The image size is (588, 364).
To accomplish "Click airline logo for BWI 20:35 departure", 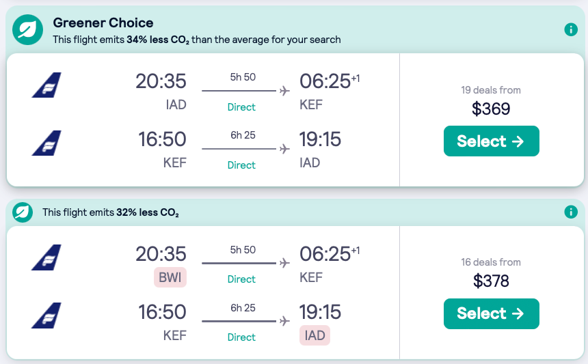I will pos(46,257).
